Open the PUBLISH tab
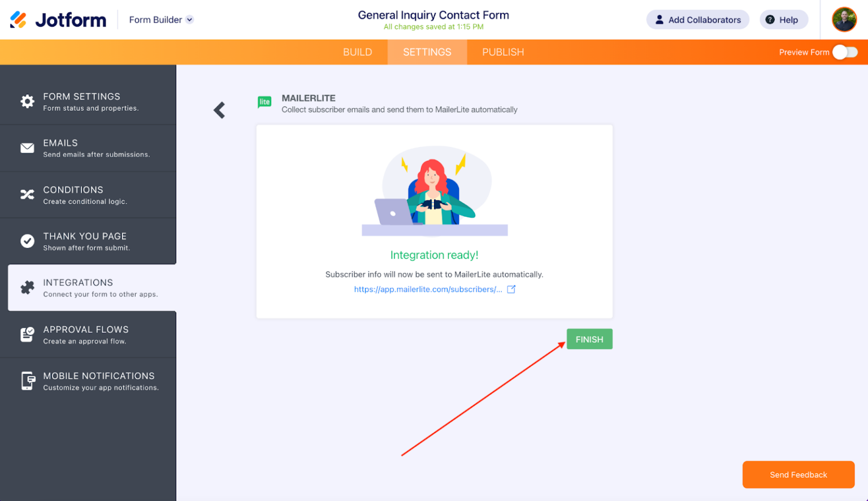The image size is (868, 501). point(502,51)
